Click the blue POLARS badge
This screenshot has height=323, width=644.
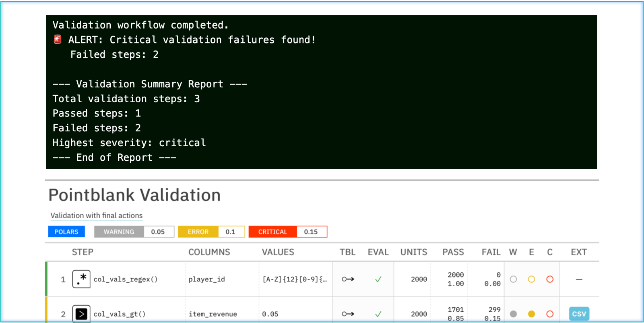tap(66, 232)
